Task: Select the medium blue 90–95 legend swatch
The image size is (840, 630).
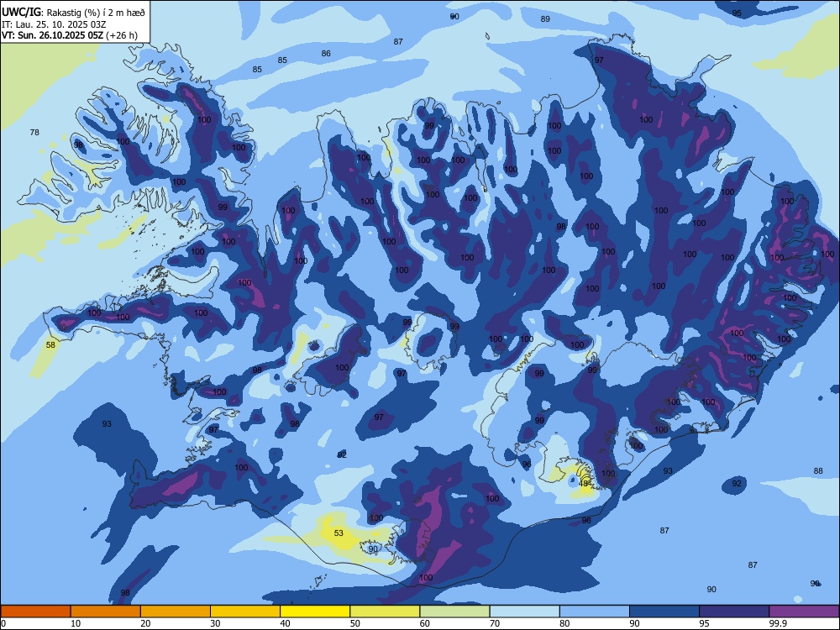Action: [664, 612]
